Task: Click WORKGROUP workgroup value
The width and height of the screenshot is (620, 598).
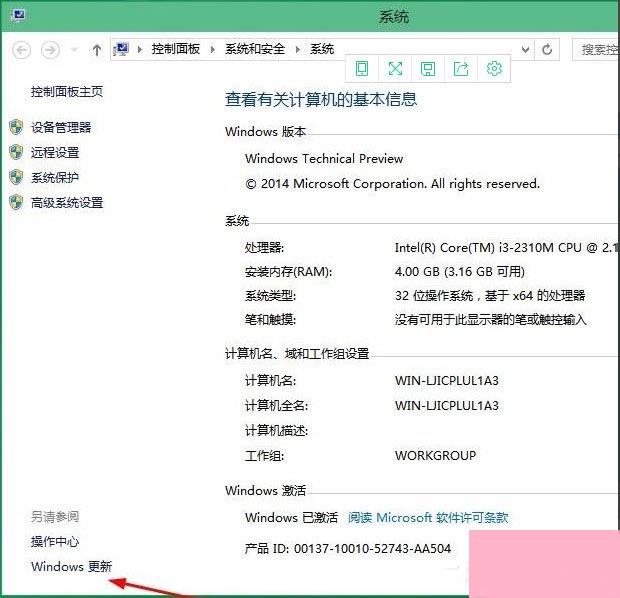Action: tap(435, 456)
